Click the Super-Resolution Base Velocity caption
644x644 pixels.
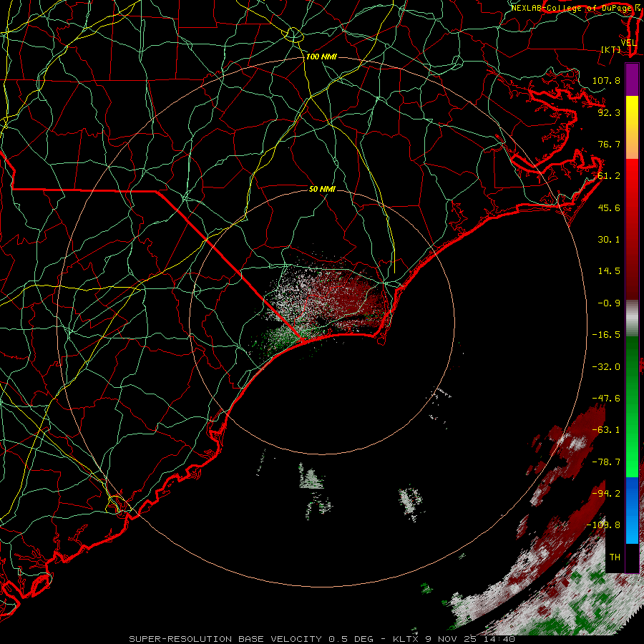point(322,639)
